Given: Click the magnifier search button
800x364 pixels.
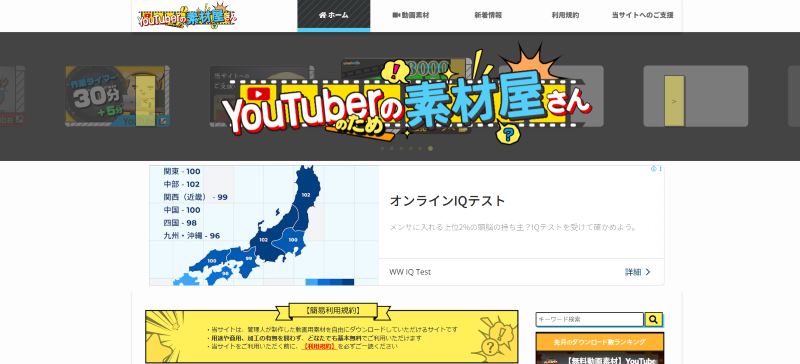Looking at the screenshot, I should pyautogui.click(x=654, y=320).
